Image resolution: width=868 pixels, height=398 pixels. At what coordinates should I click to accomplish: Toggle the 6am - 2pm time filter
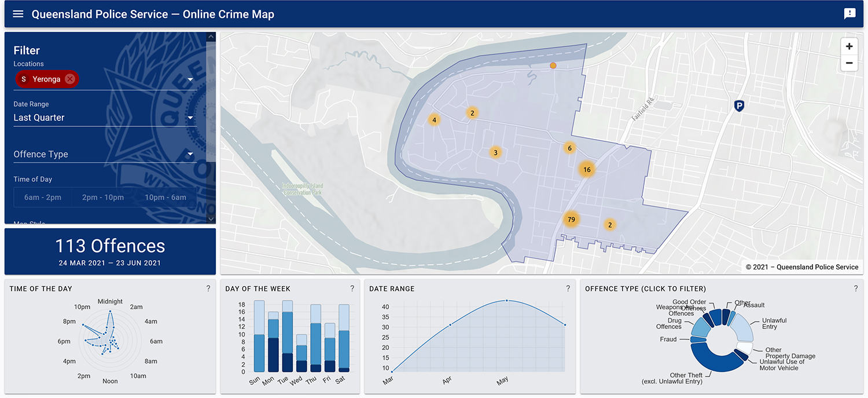[43, 198]
